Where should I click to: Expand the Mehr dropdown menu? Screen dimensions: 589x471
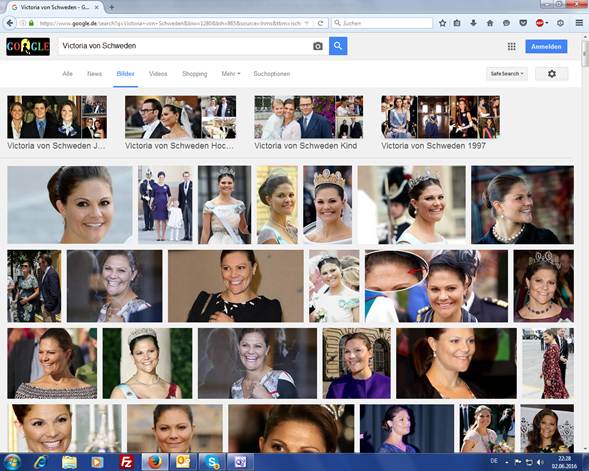tap(231, 74)
